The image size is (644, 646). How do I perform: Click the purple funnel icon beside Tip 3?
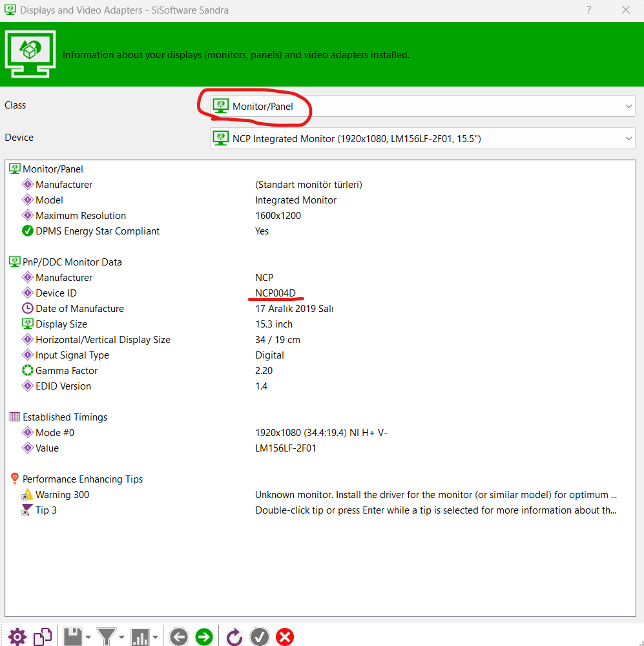tap(27, 510)
